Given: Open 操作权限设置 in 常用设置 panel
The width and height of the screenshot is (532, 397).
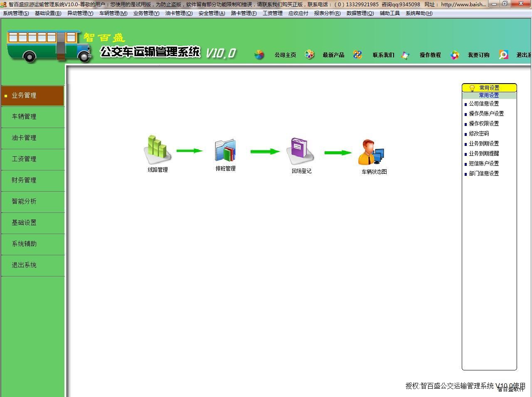Looking at the screenshot, I should coord(484,124).
